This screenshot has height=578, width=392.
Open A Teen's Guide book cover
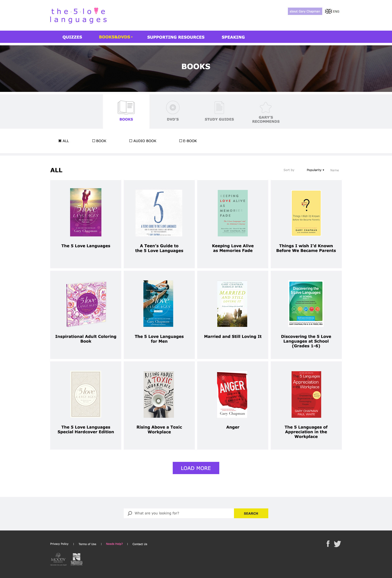(159, 213)
